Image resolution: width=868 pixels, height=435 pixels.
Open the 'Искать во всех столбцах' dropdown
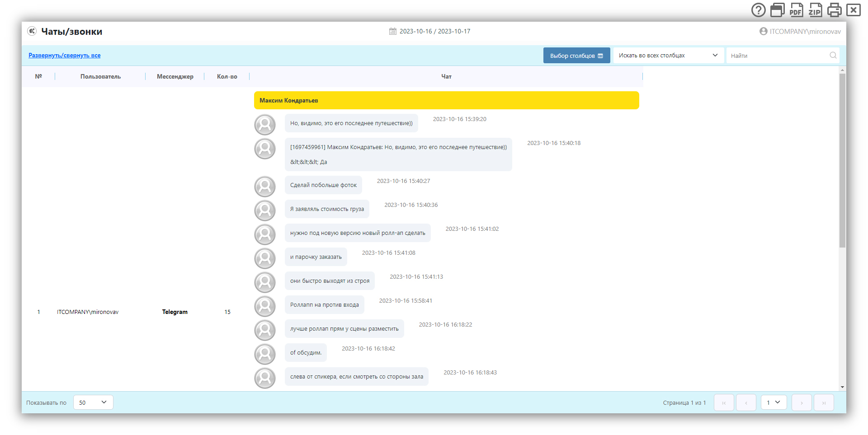[668, 56]
